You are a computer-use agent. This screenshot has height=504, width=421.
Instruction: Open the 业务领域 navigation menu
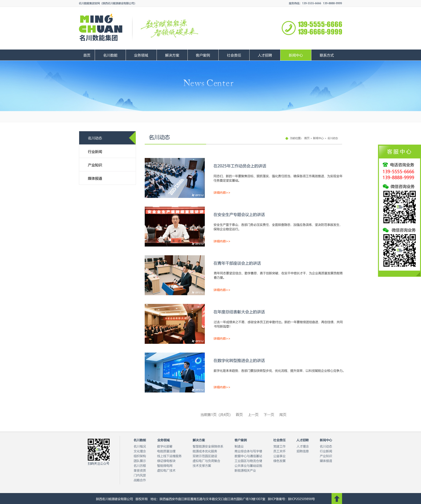[141, 55]
